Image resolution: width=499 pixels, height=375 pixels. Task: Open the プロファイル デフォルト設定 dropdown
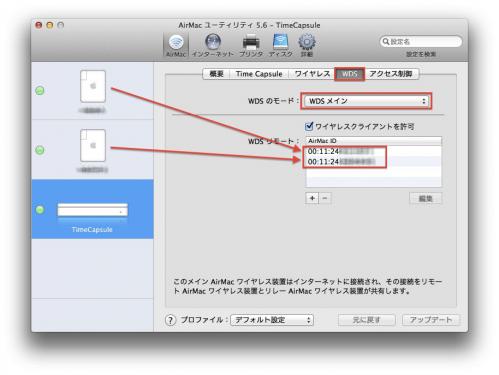272,320
